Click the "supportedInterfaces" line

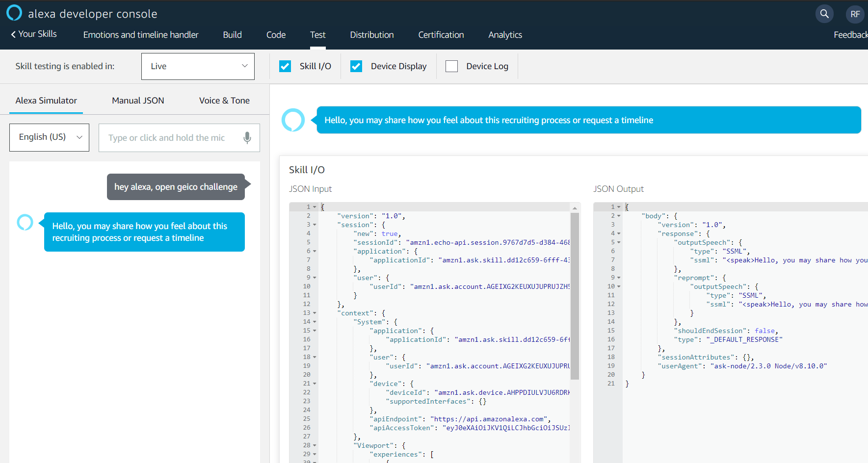[436, 402]
